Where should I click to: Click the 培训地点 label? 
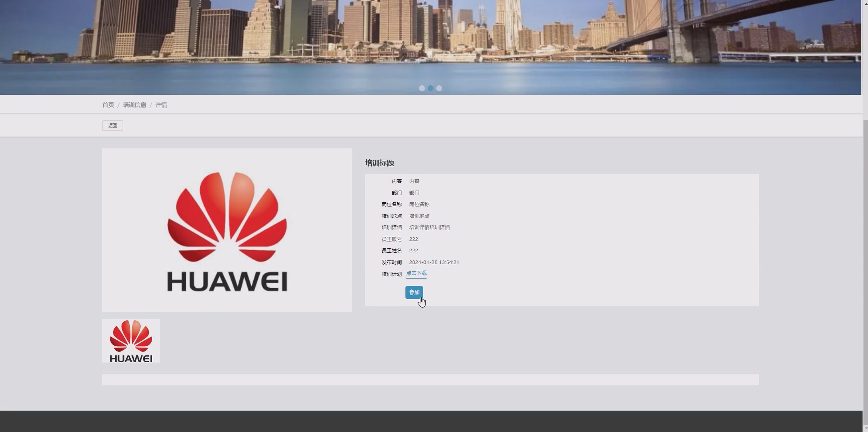[392, 216]
